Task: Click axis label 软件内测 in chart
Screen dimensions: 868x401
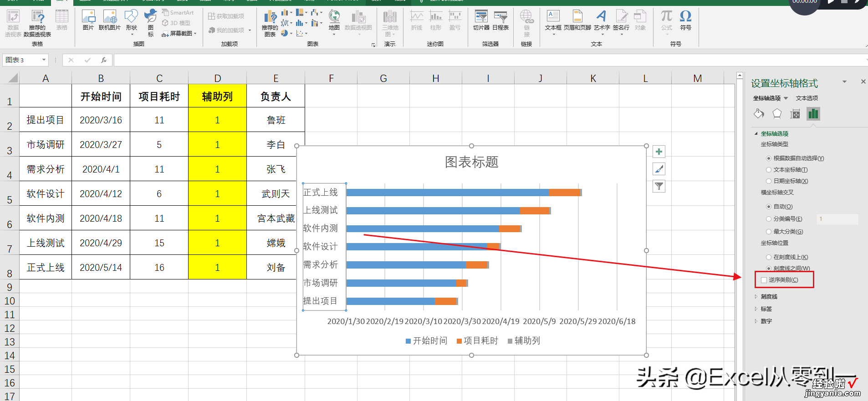Action: (320, 228)
